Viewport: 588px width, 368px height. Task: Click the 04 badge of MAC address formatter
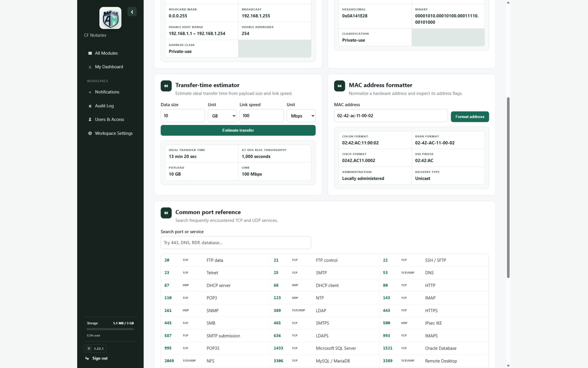(x=339, y=86)
